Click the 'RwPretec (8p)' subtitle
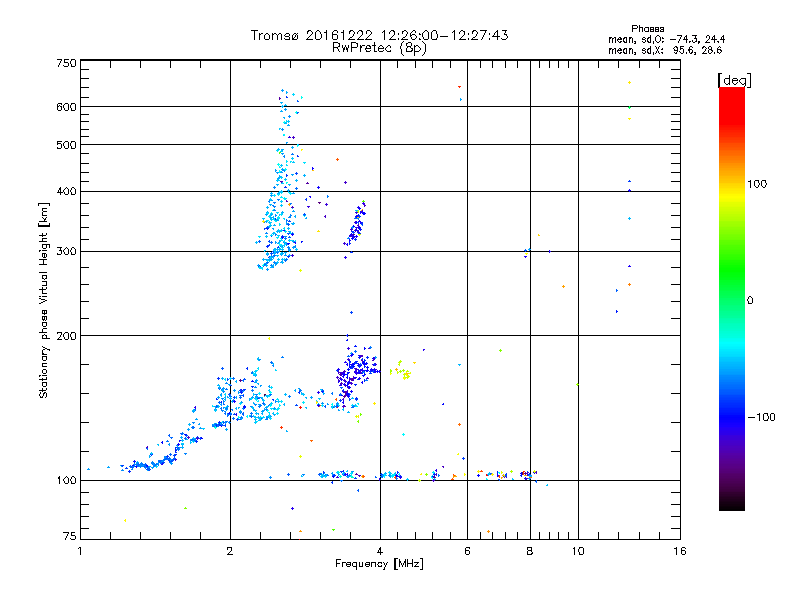 pos(379,48)
